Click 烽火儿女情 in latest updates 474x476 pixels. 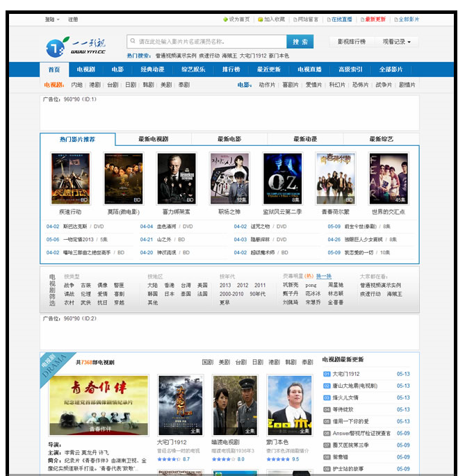345,397
